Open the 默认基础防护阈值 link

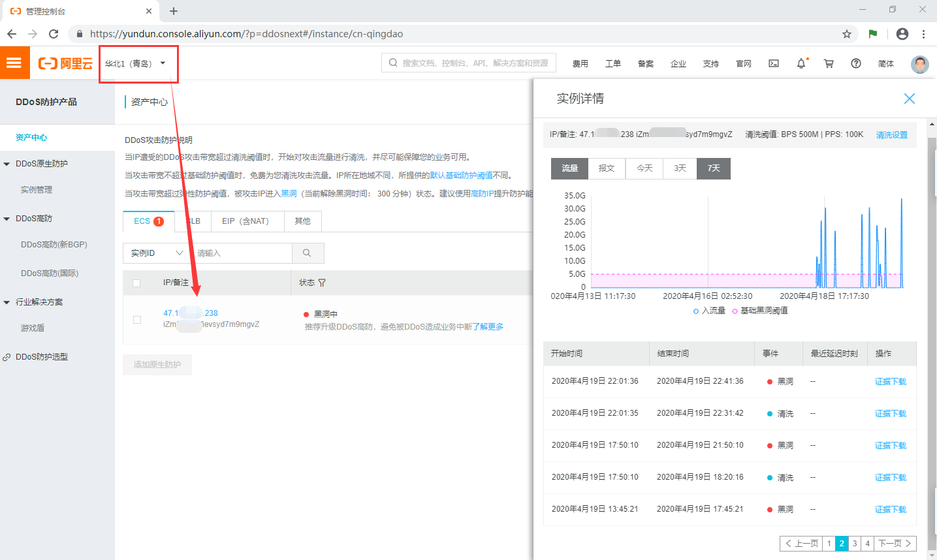[461, 176]
